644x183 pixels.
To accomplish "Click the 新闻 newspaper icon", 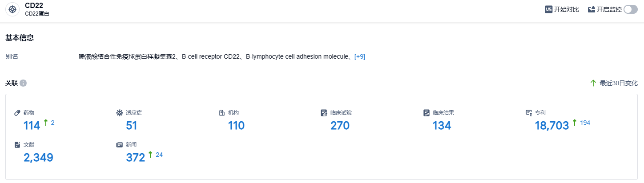I will point(119,145).
